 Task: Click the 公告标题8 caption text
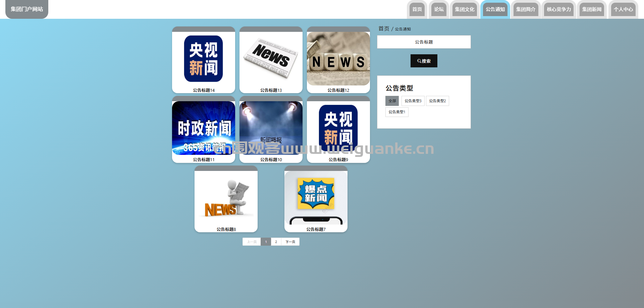tap(226, 229)
